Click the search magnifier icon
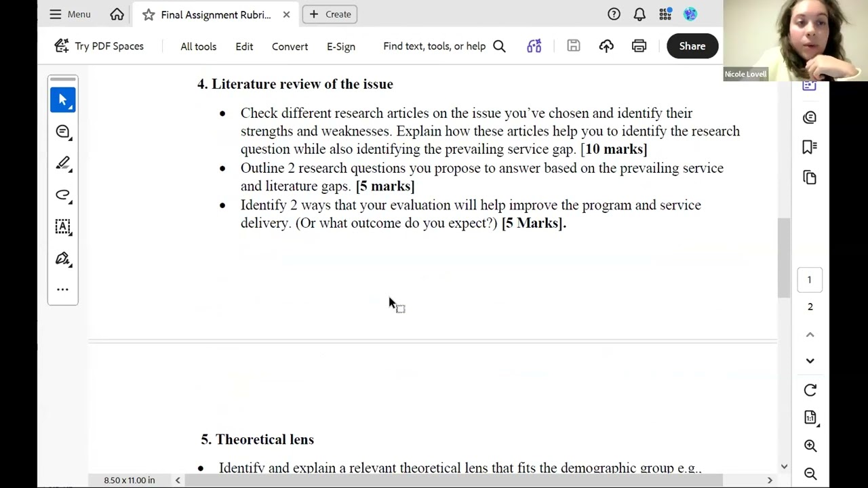This screenshot has height=488, width=868. coord(500,46)
